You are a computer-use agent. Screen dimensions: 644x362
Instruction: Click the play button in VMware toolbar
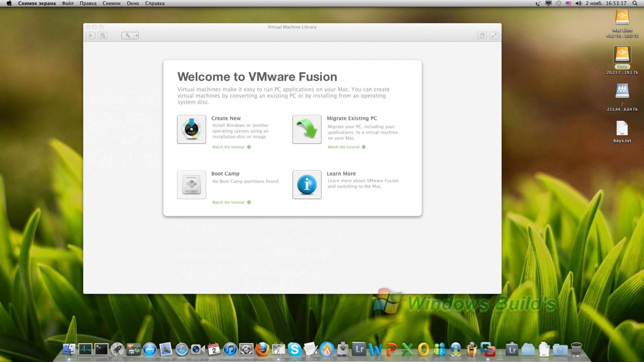coord(91,35)
